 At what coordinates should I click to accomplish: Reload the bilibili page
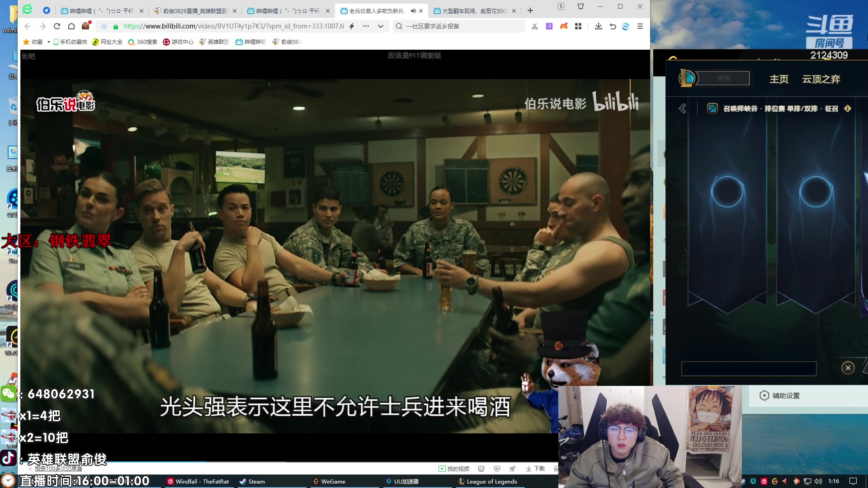(x=57, y=26)
